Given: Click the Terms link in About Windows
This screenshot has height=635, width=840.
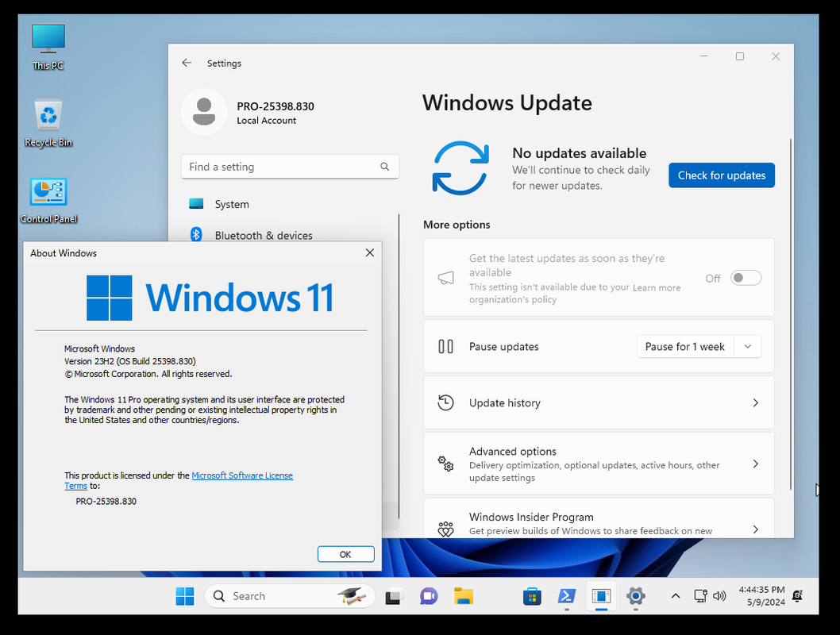Looking at the screenshot, I should click(75, 486).
